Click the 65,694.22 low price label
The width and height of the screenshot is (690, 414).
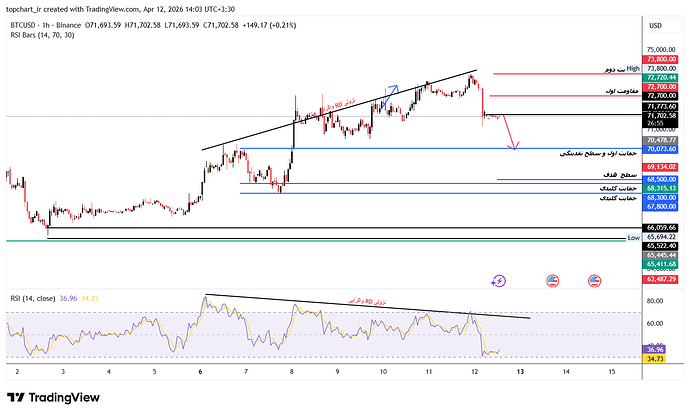660,237
